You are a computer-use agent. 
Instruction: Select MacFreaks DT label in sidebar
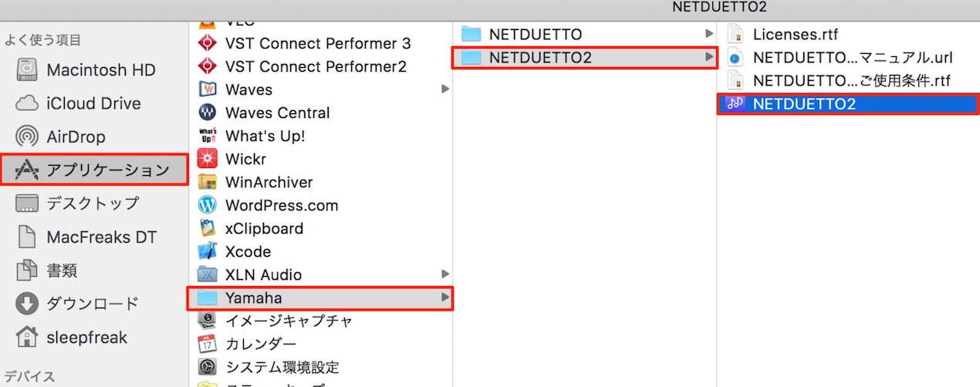pos(102,237)
